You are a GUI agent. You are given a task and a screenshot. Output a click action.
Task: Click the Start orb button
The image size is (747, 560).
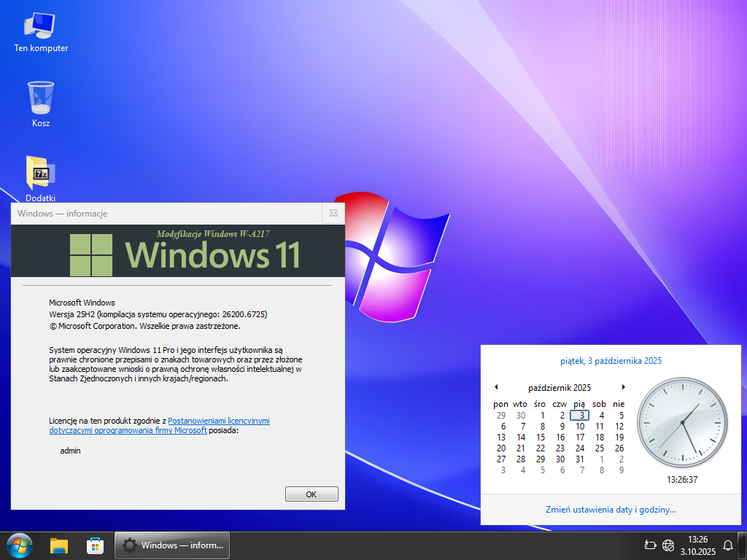(19, 545)
